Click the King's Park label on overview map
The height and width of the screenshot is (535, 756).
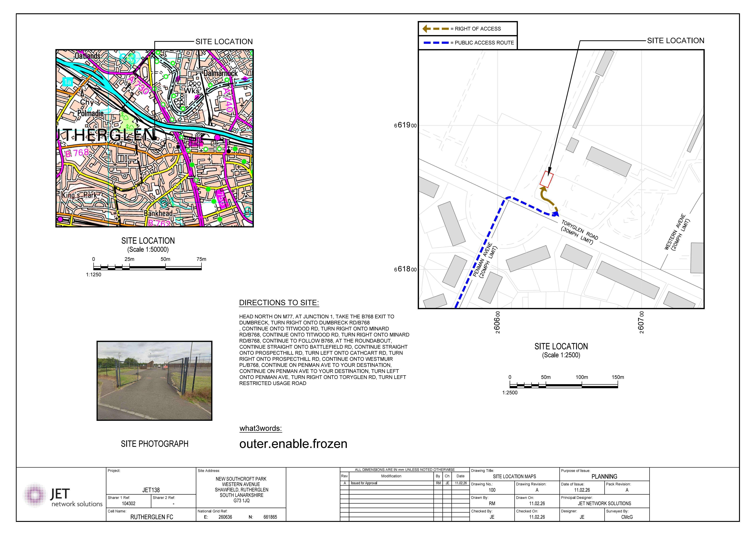pyautogui.click(x=79, y=195)
